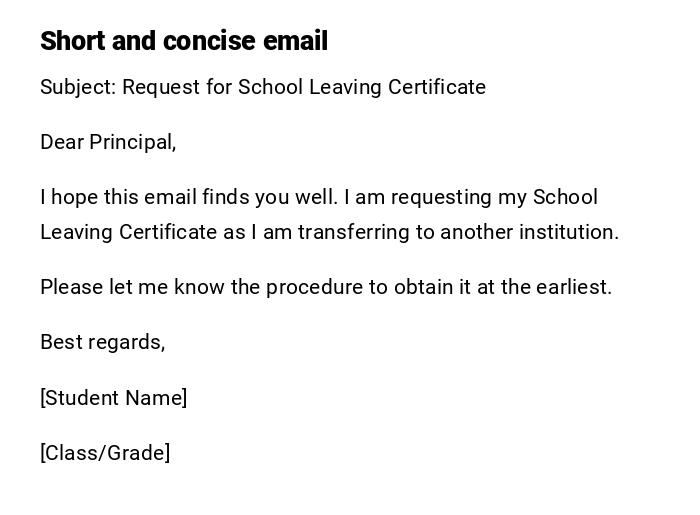Click the word "earliest" at the line end
The image size is (700, 515).
click(573, 287)
